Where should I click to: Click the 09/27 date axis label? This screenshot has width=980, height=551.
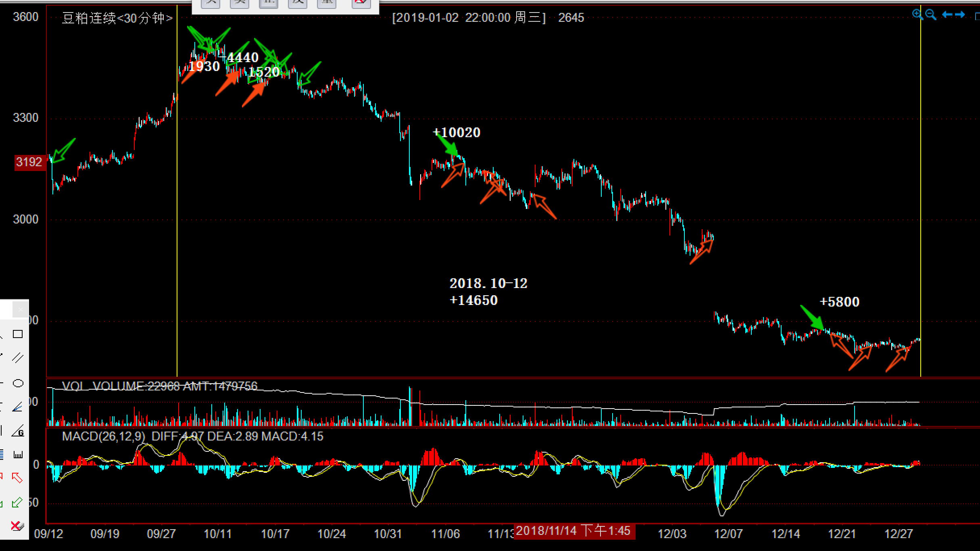pos(161,534)
